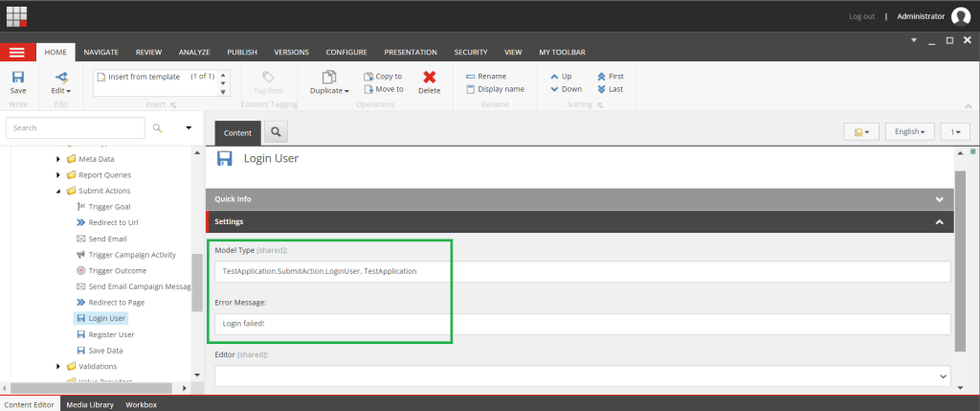980x411 pixels.
Task: Open the English language dropdown
Action: coord(909,132)
